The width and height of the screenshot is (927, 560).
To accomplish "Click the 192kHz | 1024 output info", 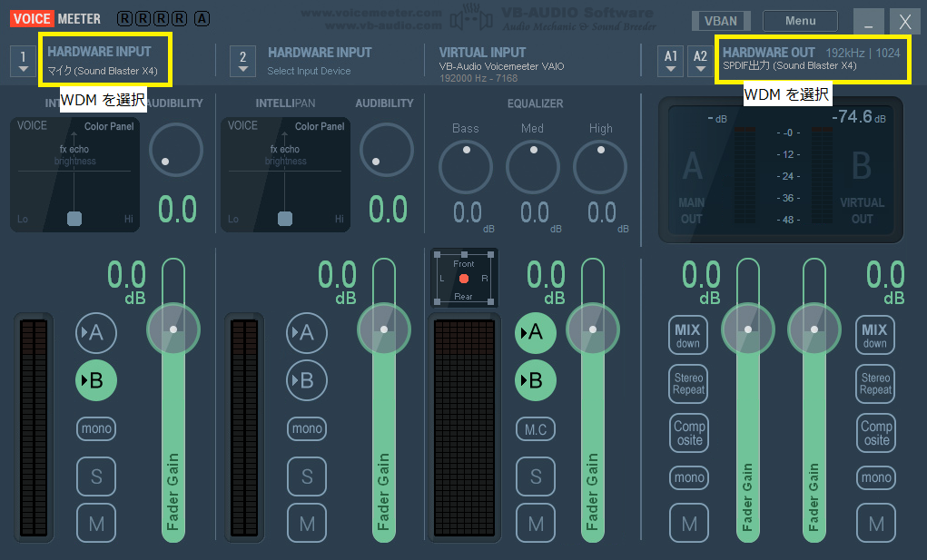I will click(863, 54).
